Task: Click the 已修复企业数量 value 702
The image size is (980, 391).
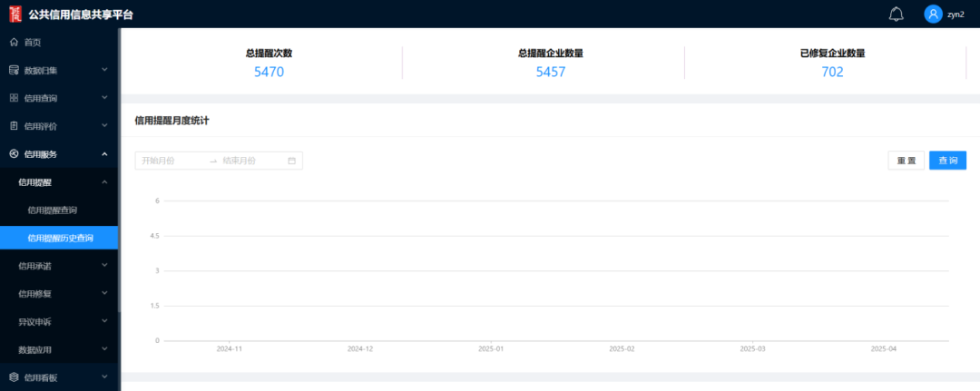Action: (x=832, y=72)
